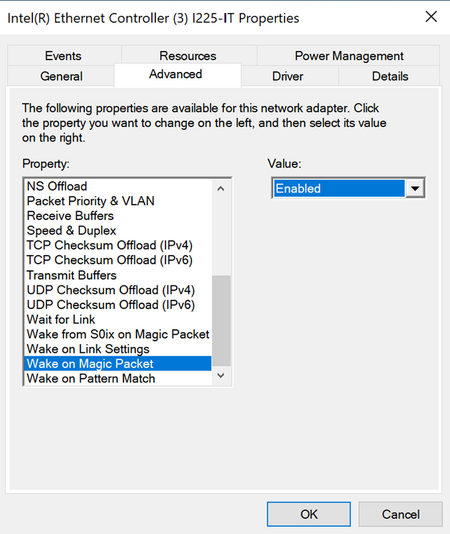Select UDP Checksum Offload (IPv4)

pos(118,290)
